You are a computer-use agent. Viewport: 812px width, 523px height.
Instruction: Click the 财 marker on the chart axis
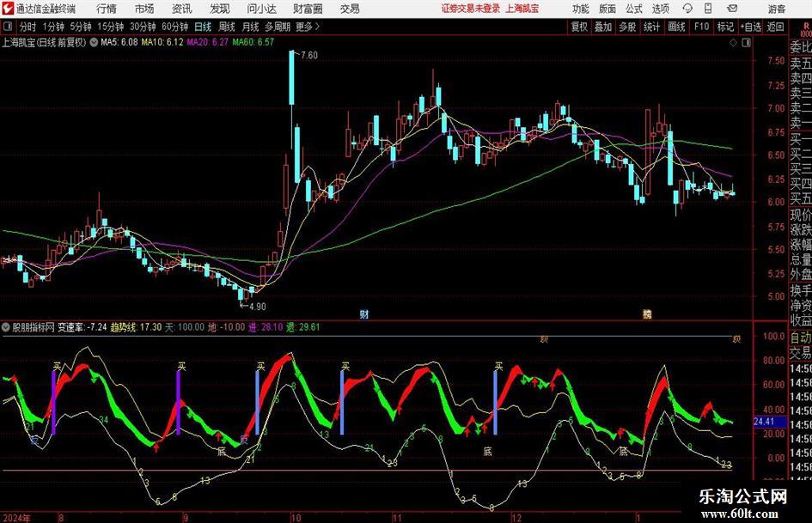364,313
